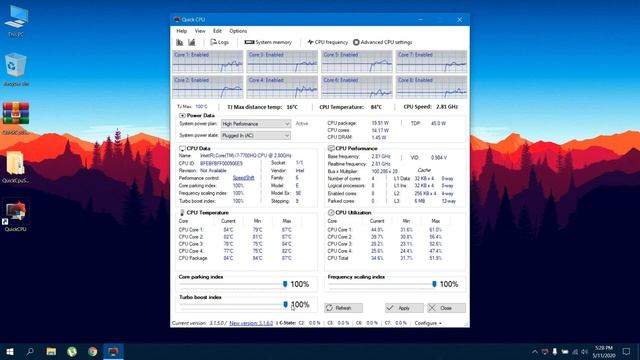Open Advanced CPU settings
Screen dimensions: 640x360
pos(382,42)
